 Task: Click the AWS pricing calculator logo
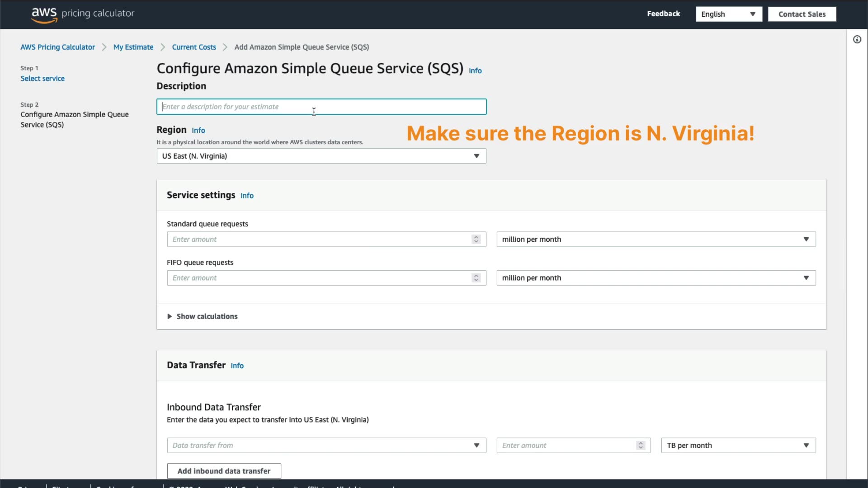(83, 14)
